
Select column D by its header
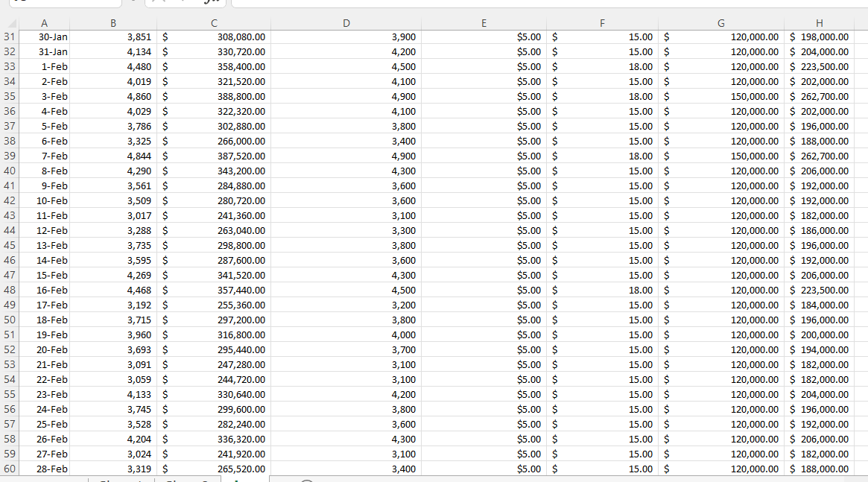click(x=346, y=23)
